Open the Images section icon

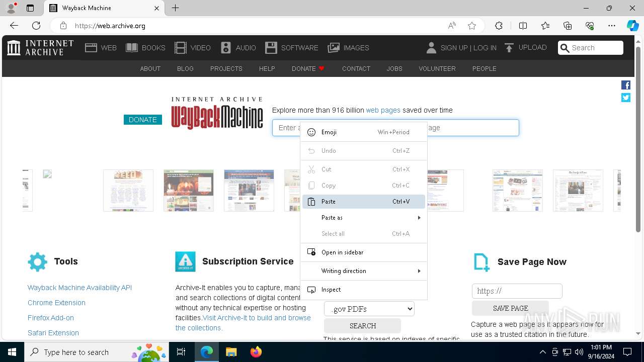click(334, 48)
